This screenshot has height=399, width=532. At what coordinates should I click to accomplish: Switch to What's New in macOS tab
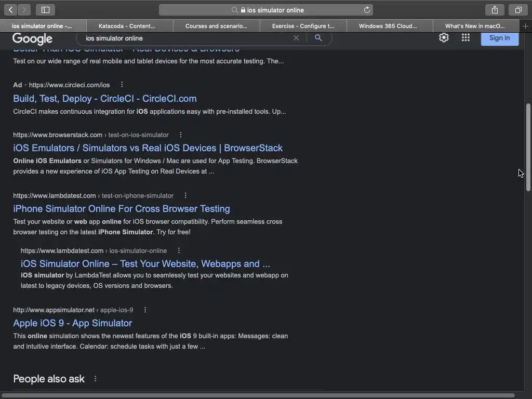click(x=476, y=26)
